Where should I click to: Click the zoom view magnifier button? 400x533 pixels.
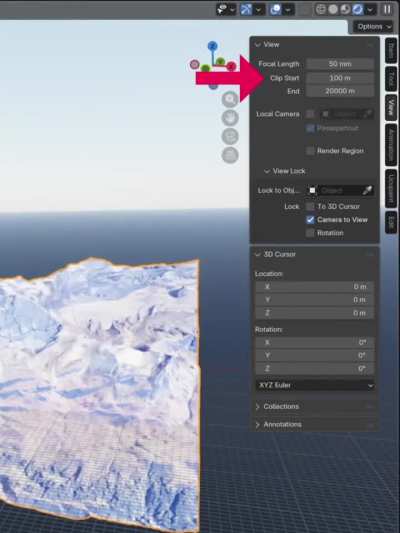coord(230,99)
